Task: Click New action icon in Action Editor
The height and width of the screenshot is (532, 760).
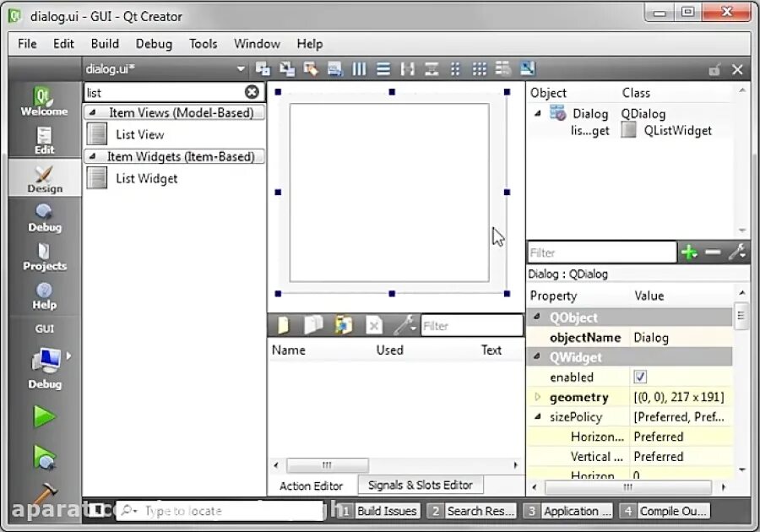Action: pyautogui.click(x=283, y=325)
